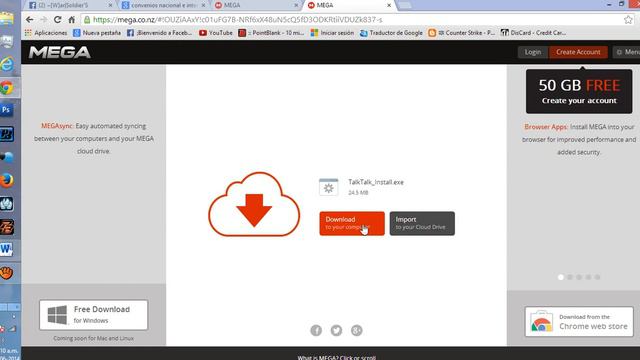Image resolution: width=640 pixels, height=360 pixels.
Task: Open the DisCard Credit Card bookmark
Action: tap(533, 33)
